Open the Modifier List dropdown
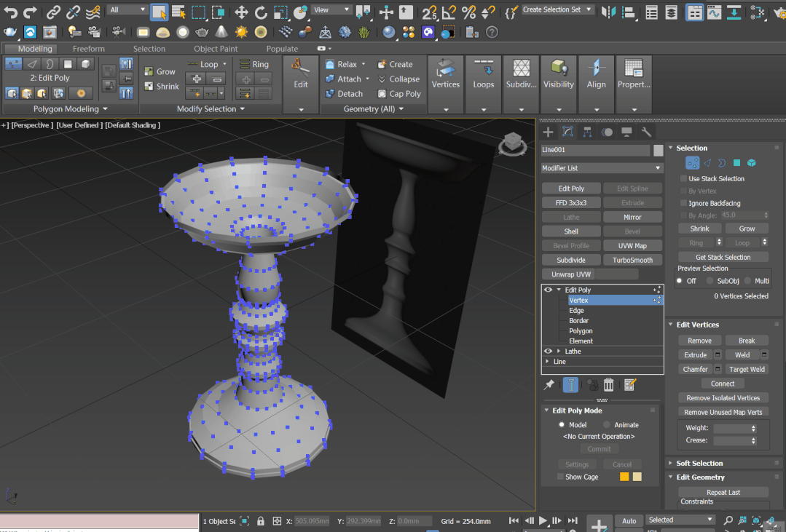 tap(602, 168)
